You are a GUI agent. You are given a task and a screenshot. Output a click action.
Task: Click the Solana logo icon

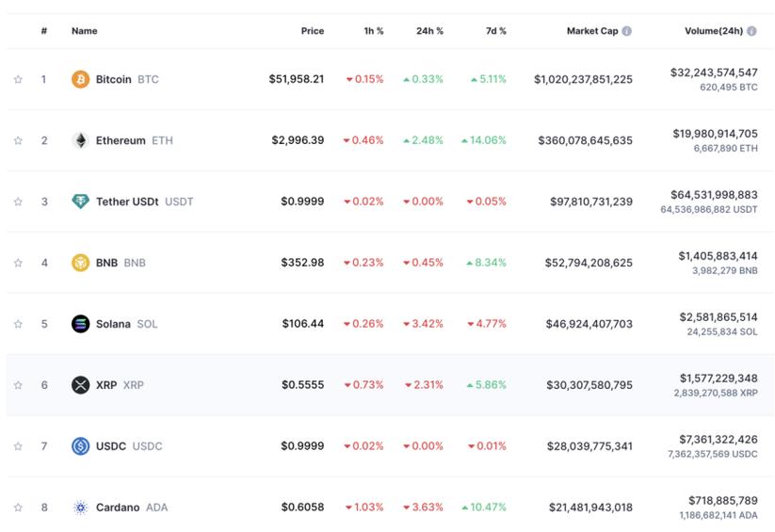point(81,324)
